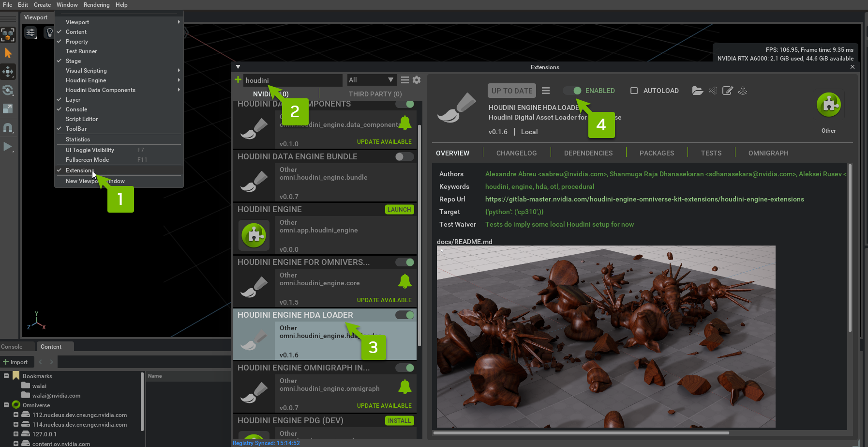Click the Omniverse icon in Content tree

pyautogui.click(x=16, y=405)
